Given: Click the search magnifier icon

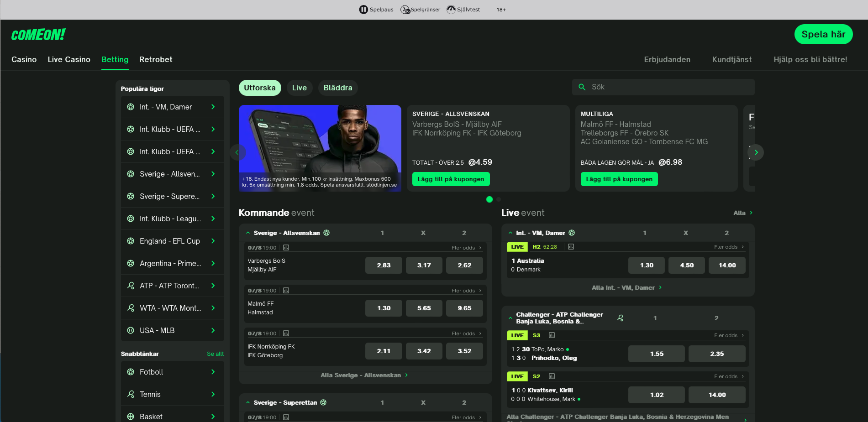Looking at the screenshot, I should pos(582,87).
